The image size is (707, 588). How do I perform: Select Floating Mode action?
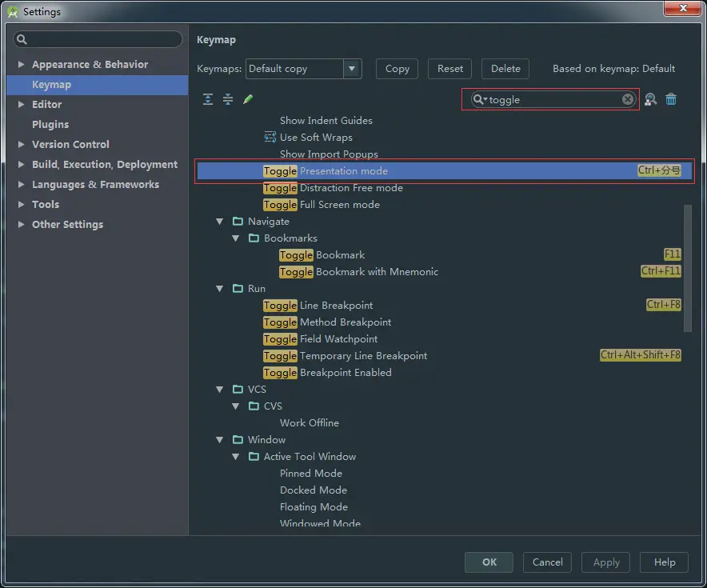click(x=314, y=507)
